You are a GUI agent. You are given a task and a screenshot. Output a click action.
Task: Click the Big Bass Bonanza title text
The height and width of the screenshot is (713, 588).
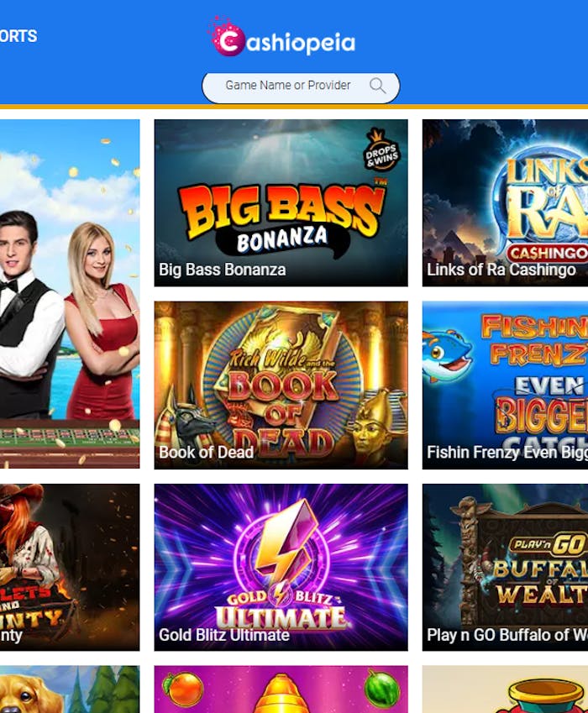coord(223,270)
